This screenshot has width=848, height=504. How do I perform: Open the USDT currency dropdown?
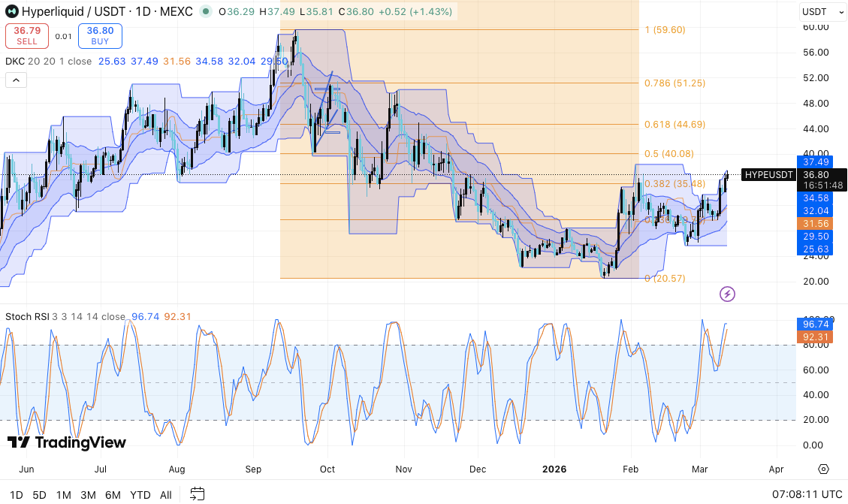point(821,11)
